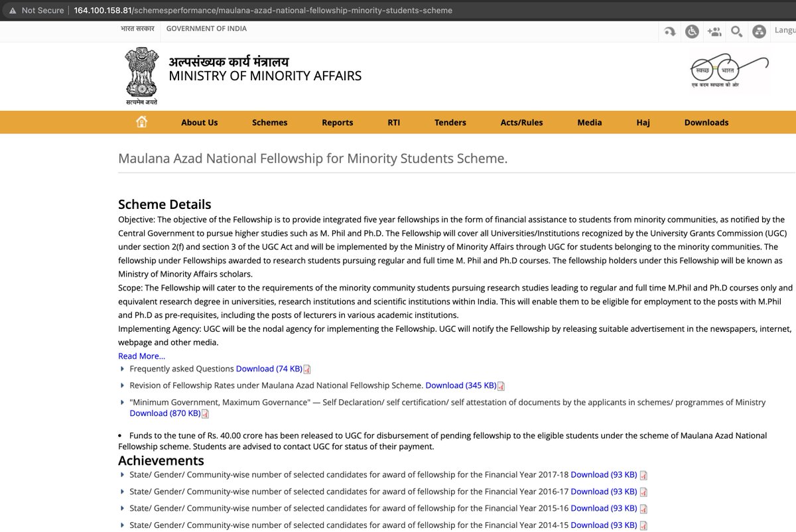Image resolution: width=796 pixels, height=532 pixels.
Task: Click the Minimum Government, Maximum Governance text
Action: pos(220,403)
